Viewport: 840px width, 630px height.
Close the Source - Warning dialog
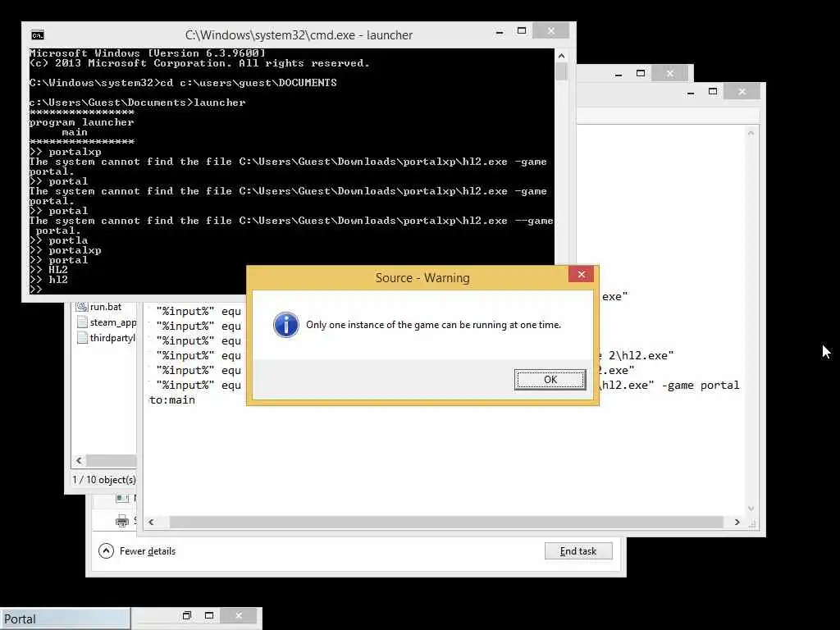pos(582,274)
